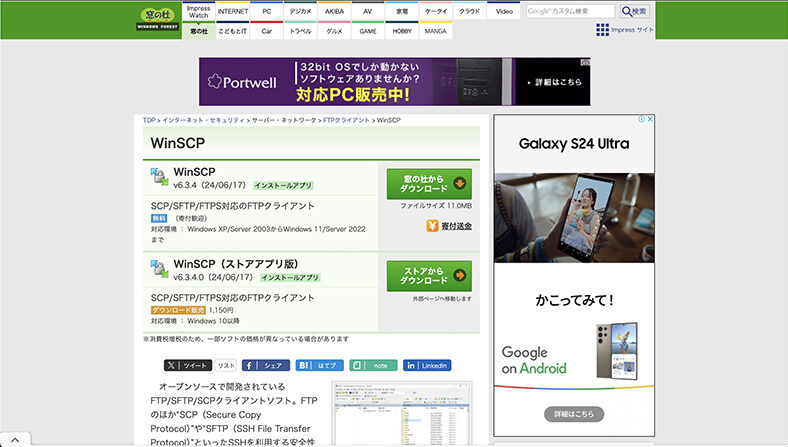The height and width of the screenshot is (447, 788).
Task: Open the 家電 category tab
Action: coord(402,11)
